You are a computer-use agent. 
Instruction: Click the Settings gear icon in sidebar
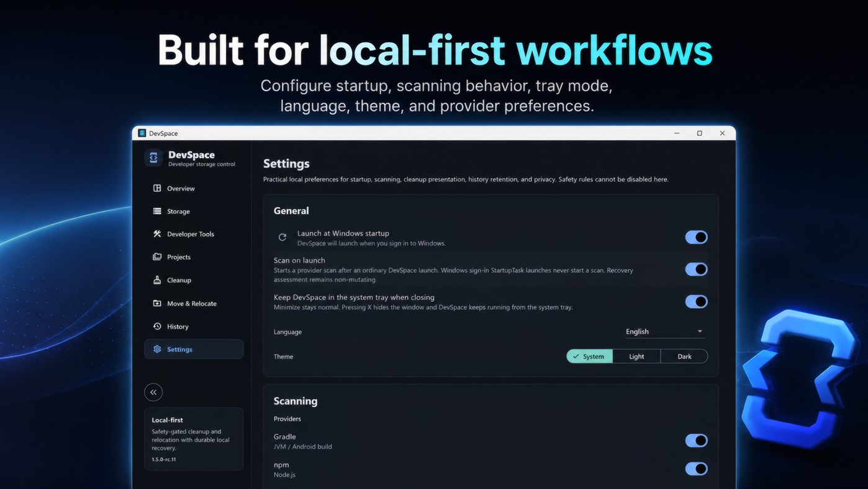(157, 349)
